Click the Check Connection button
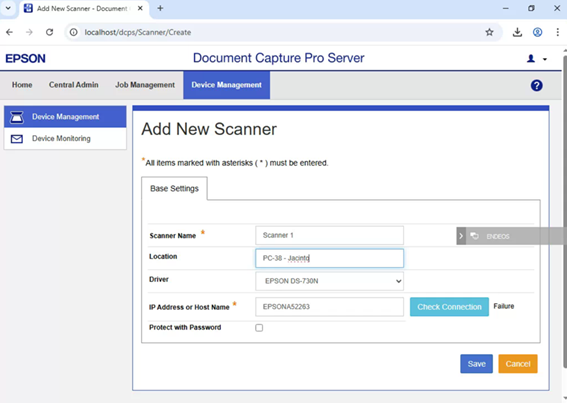Screen dimensions: 567x403 [x=449, y=307]
